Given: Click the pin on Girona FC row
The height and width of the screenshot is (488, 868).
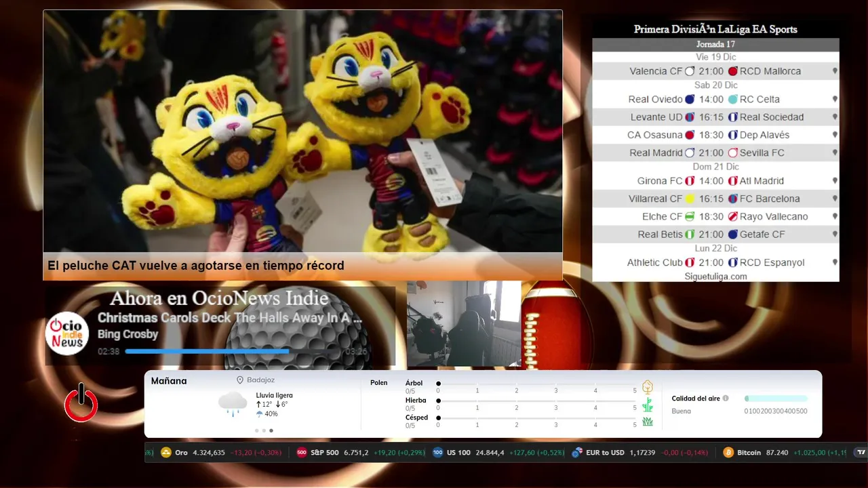Looking at the screenshot, I should click(835, 181).
